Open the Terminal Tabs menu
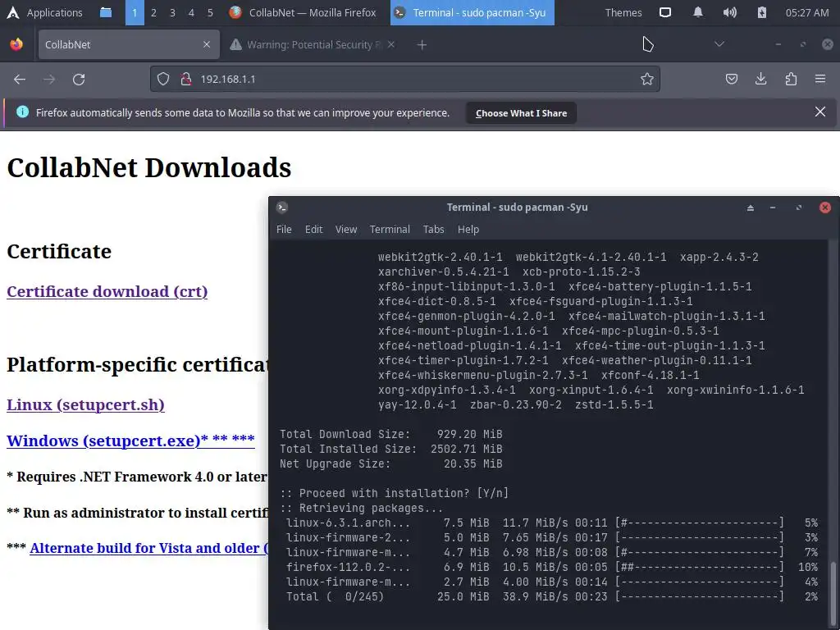This screenshot has height=630, width=840. [x=433, y=230]
